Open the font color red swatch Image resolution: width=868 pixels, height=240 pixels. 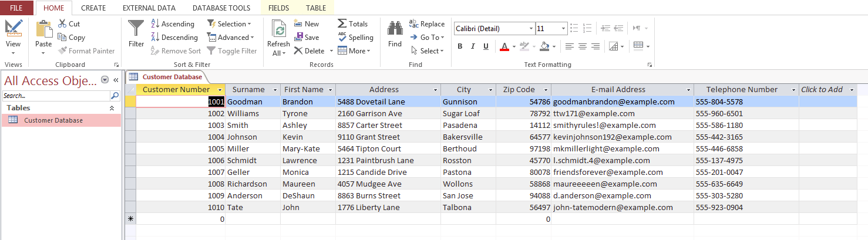click(x=504, y=46)
